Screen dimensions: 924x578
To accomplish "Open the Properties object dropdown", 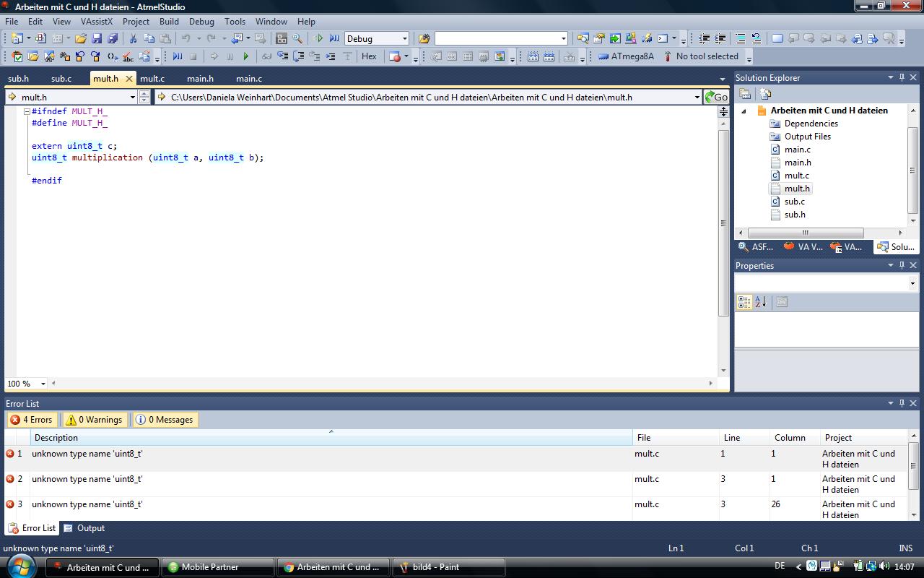I will (x=913, y=284).
